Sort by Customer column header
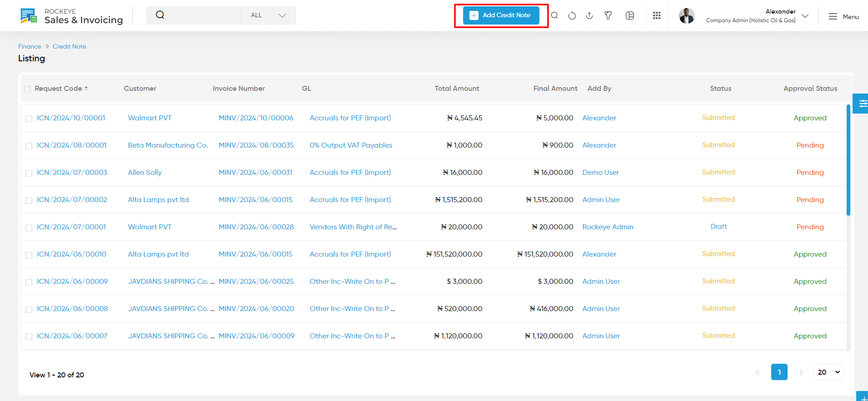 140,89
